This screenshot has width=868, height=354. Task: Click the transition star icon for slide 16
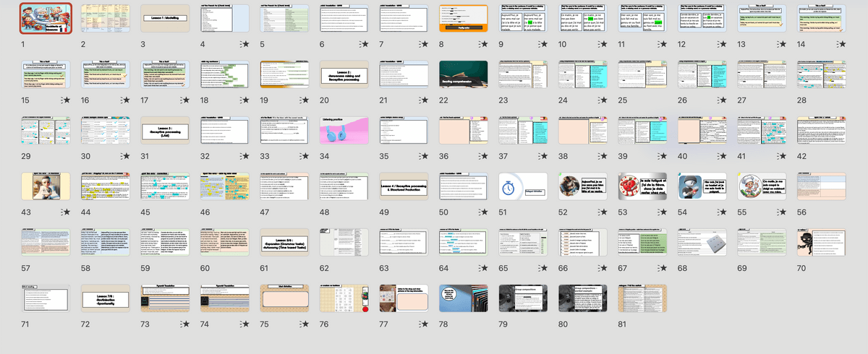coord(126,100)
